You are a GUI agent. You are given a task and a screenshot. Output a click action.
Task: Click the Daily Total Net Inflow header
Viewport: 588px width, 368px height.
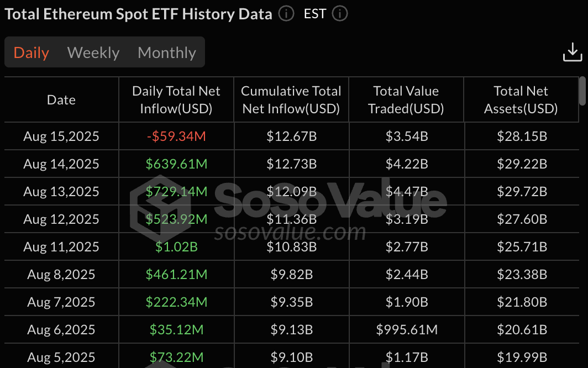tap(176, 99)
